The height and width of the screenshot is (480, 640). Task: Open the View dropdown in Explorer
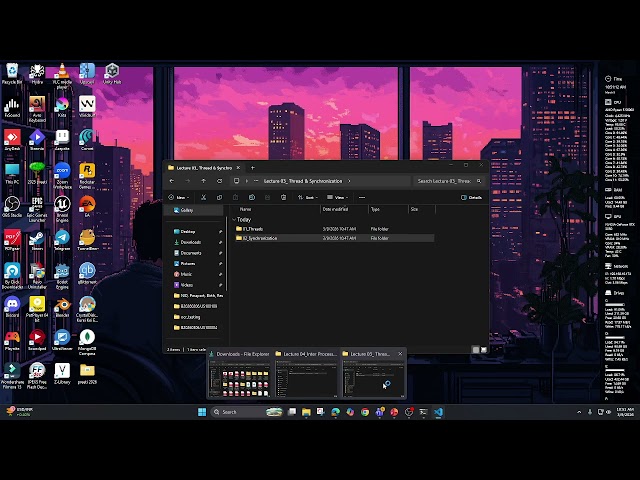coord(337,198)
